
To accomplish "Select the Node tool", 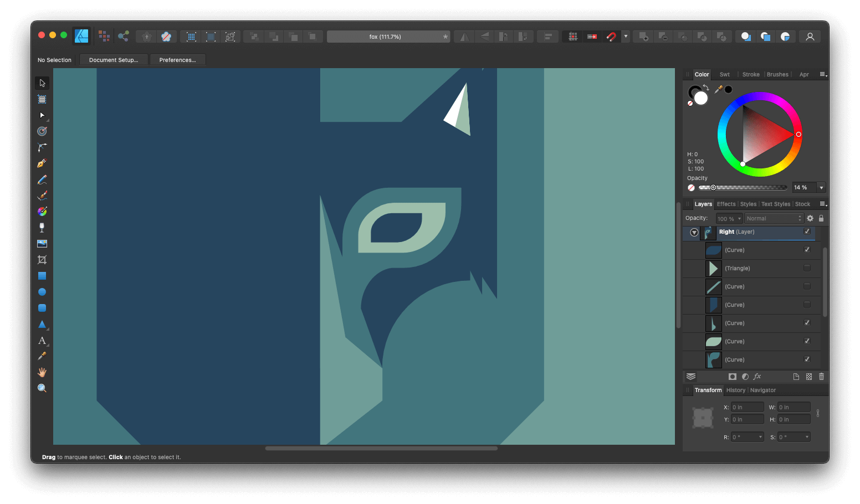I will (42, 115).
